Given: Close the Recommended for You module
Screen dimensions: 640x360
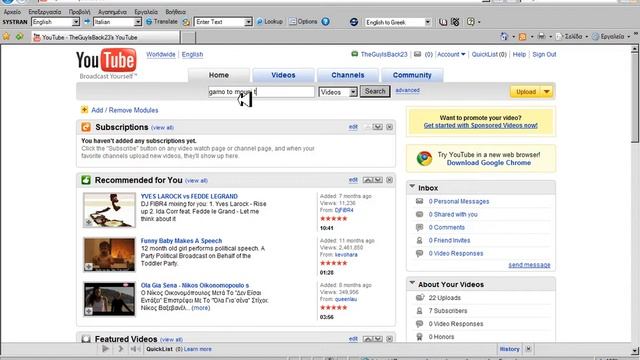Looking at the screenshot, I should (x=389, y=180).
